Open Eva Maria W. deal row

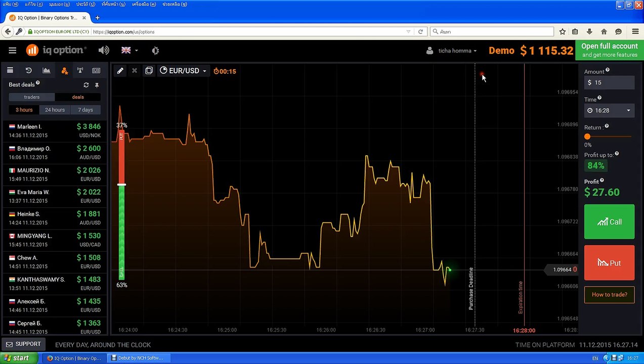point(55,196)
